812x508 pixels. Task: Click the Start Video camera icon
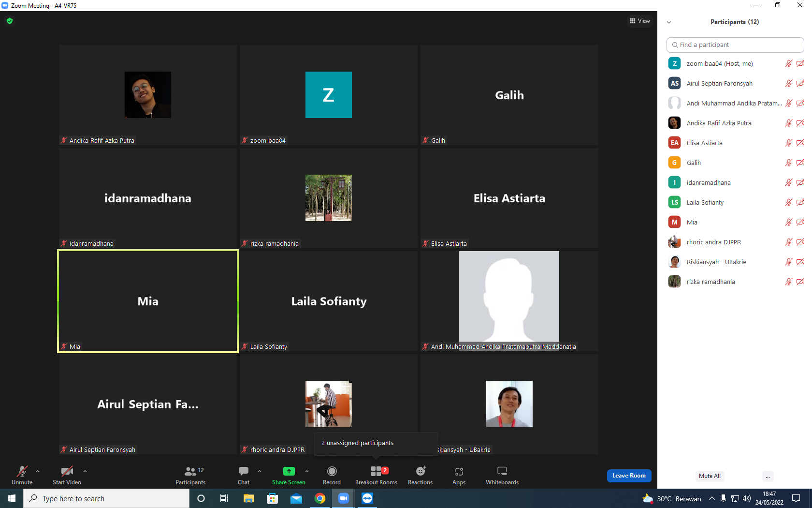click(x=67, y=471)
